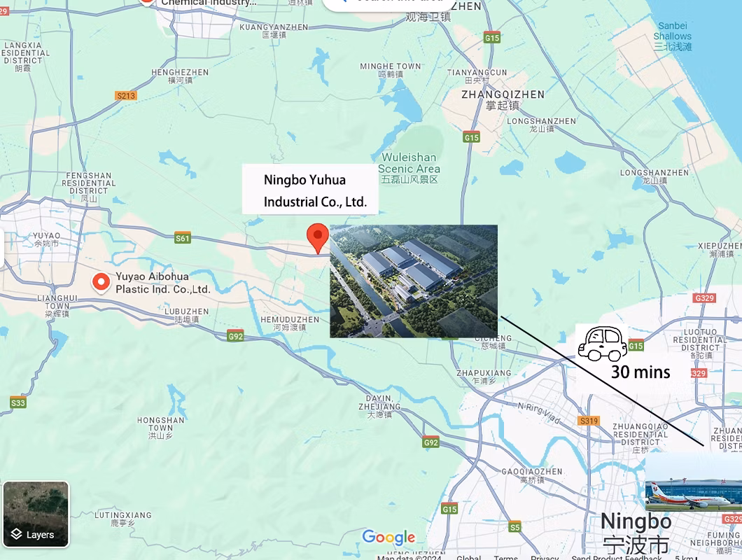742x560 pixels.
Task: Click the Google logo on the map
Action: 388,538
